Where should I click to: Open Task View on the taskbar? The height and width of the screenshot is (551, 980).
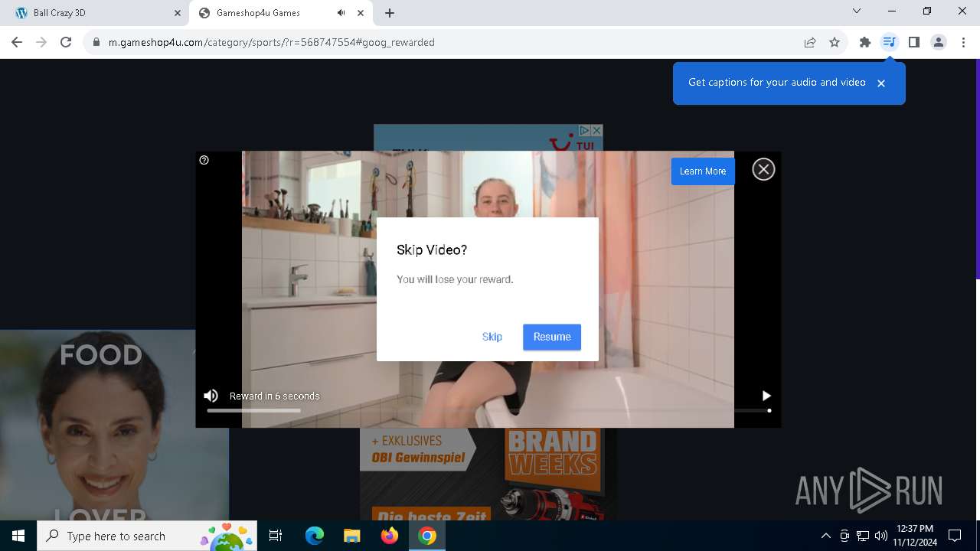(x=276, y=536)
